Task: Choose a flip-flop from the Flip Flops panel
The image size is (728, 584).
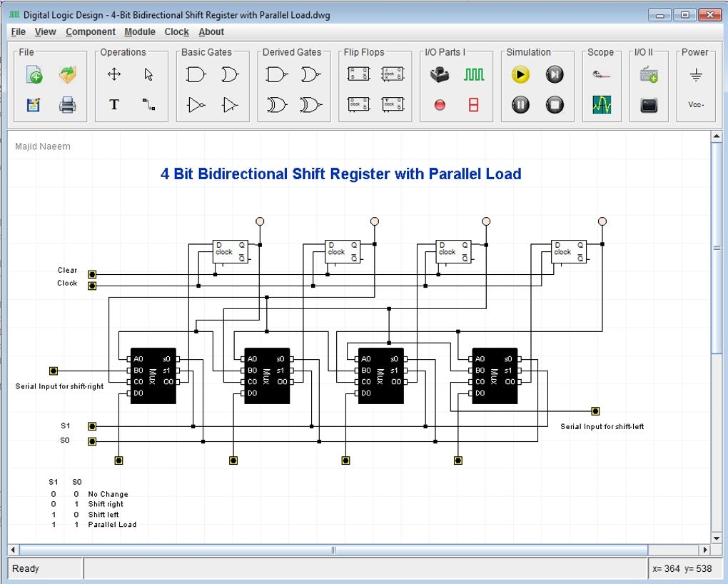Action: pos(357,74)
